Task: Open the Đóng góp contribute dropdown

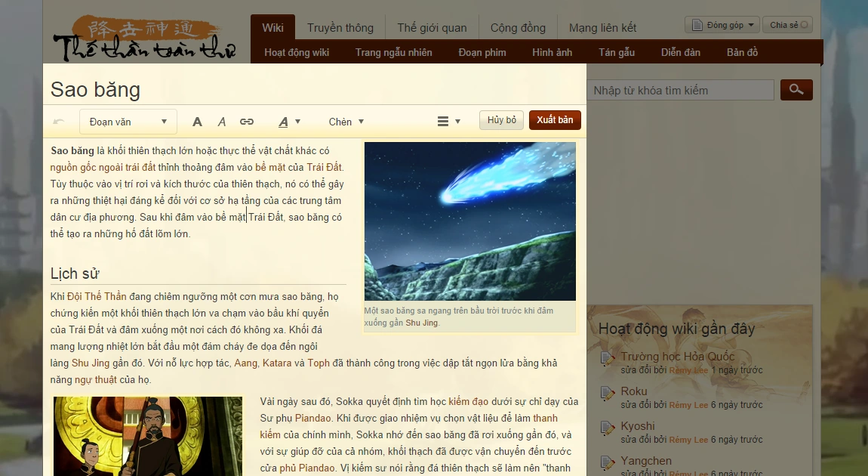Action: coord(722,25)
